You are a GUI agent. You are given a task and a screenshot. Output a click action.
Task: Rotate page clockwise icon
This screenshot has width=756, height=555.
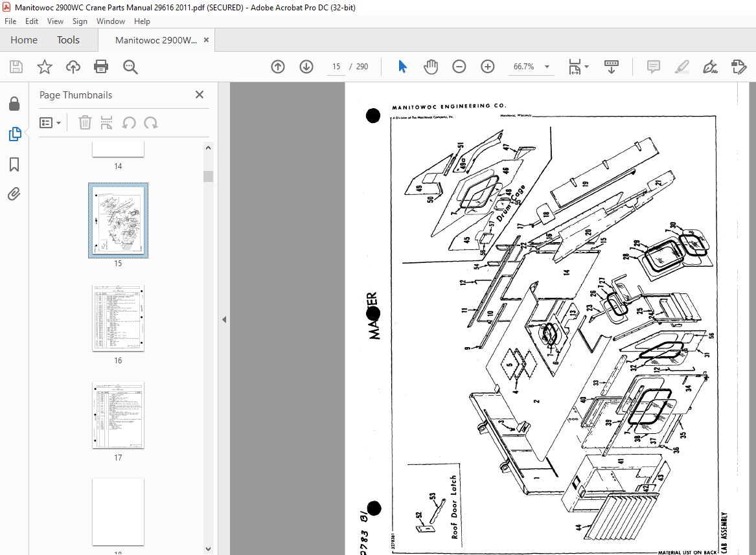click(151, 122)
